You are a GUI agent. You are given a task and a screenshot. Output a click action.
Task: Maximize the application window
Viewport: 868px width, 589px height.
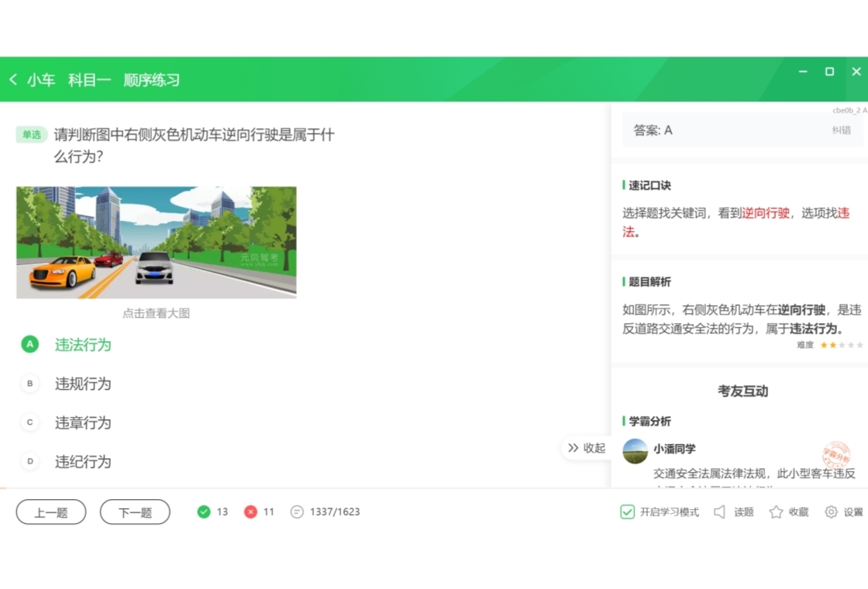click(829, 71)
